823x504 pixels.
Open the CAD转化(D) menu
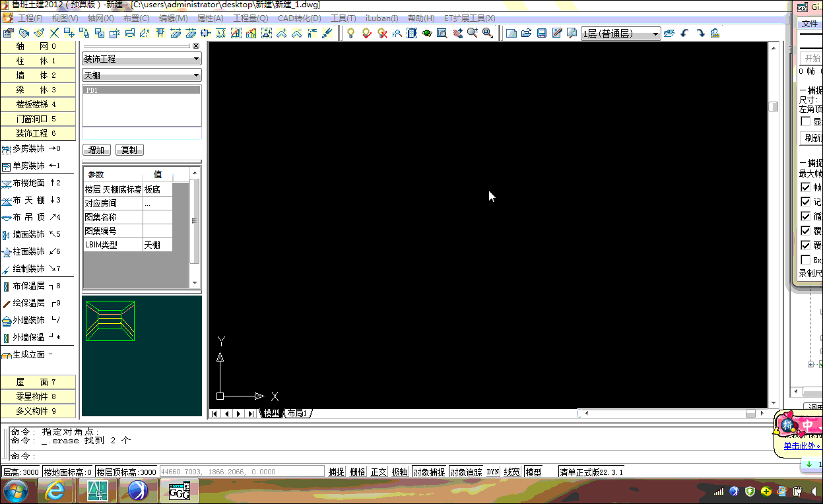300,18
